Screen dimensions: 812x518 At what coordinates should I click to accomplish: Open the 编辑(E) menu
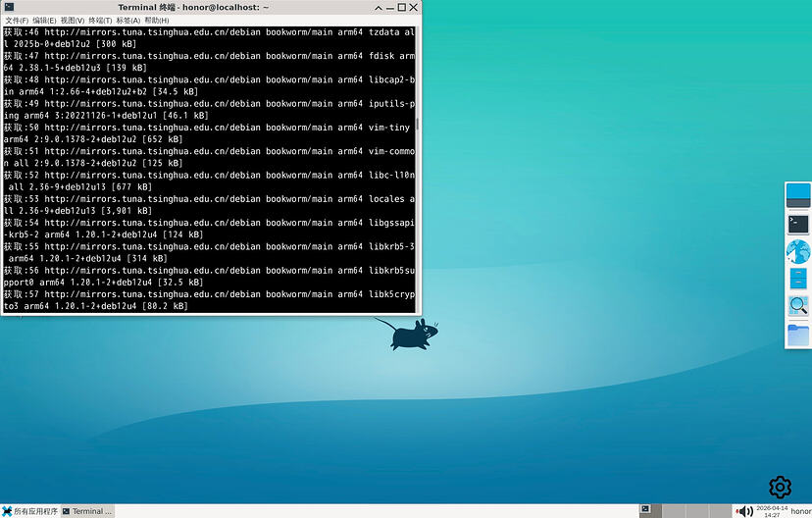pos(44,21)
